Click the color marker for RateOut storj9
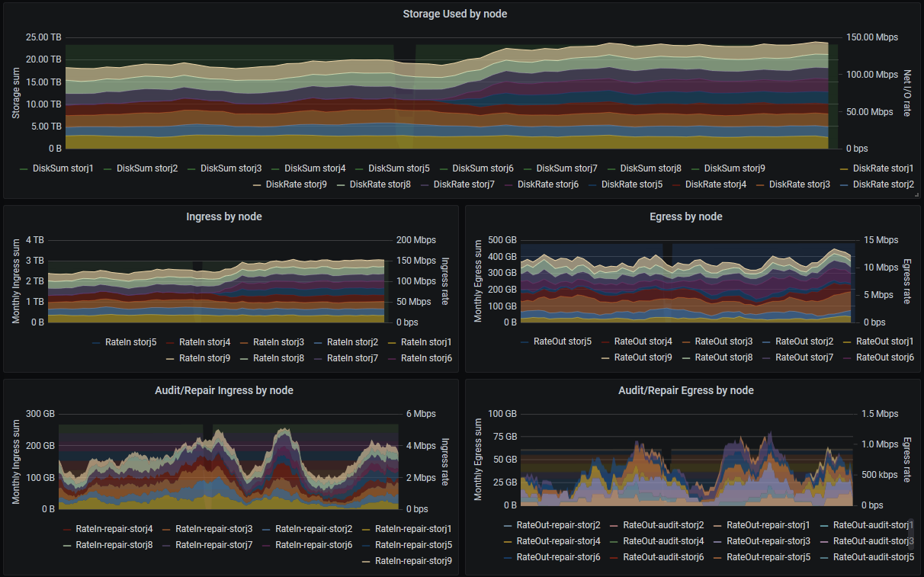924x577 pixels. click(605, 357)
